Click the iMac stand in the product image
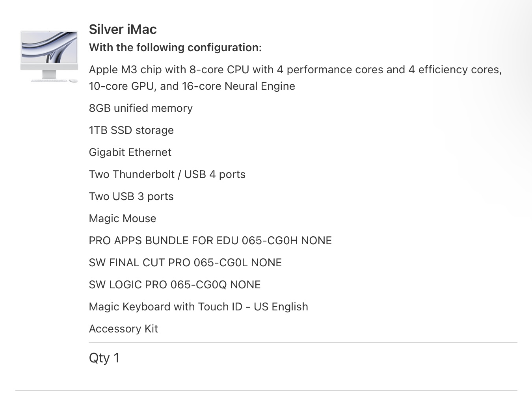This screenshot has height=401, width=532. [x=49, y=74]
